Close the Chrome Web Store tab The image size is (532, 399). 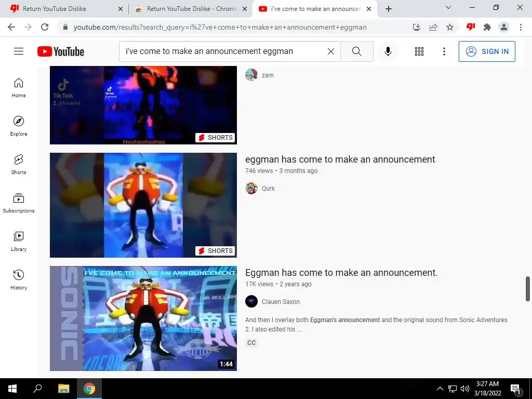pyautogui.click(x=245, y=9)
